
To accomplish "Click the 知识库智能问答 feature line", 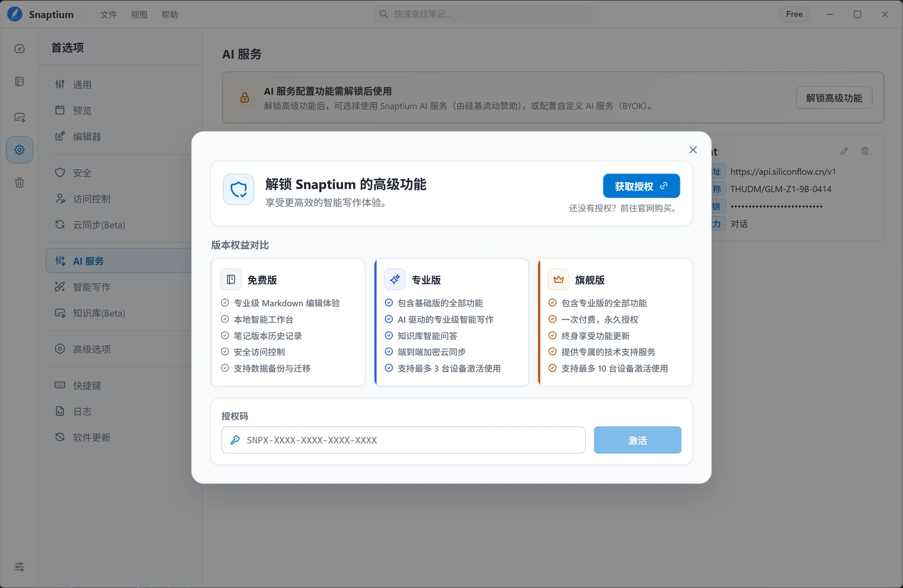I will [x=428, y=336].
